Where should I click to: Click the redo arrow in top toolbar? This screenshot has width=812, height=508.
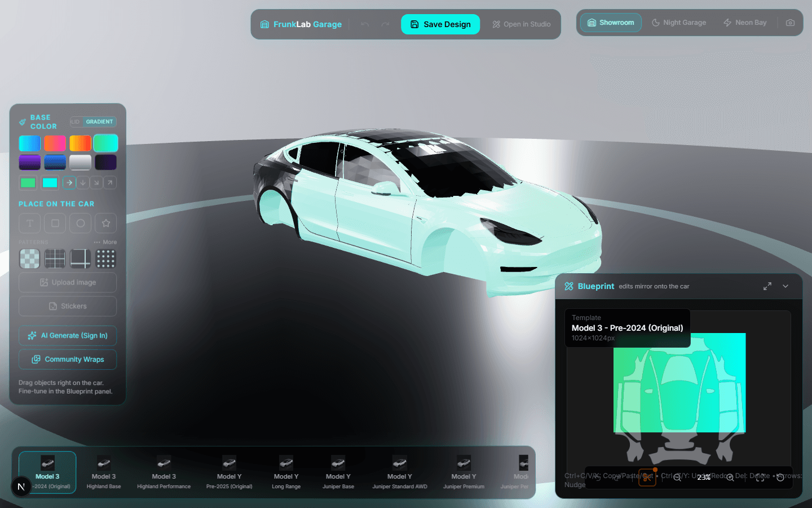point(385,24)
